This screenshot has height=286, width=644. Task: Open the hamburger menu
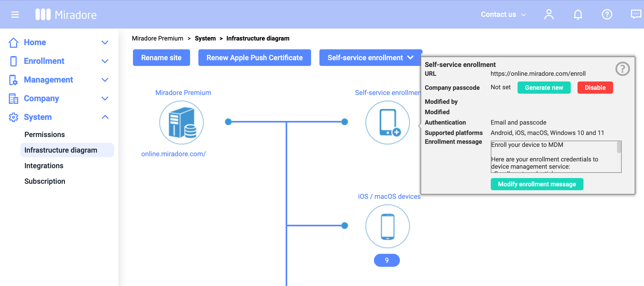(15, 15)
